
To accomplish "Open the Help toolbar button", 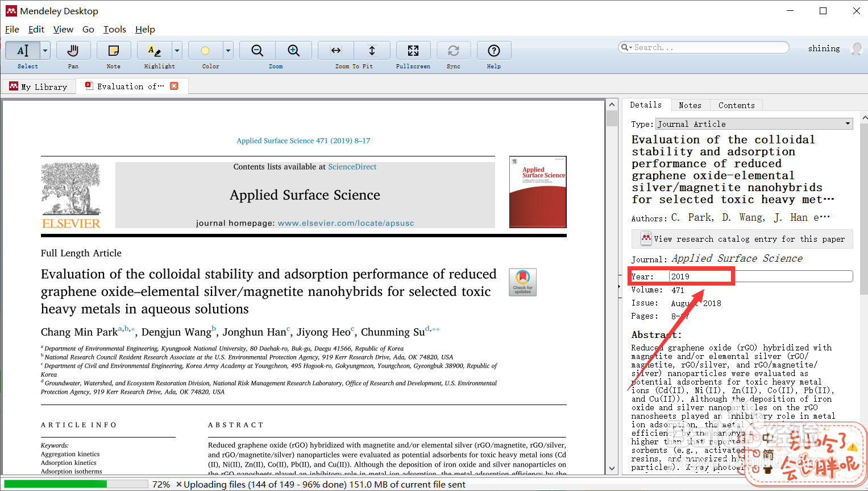I will coord(494,51).
